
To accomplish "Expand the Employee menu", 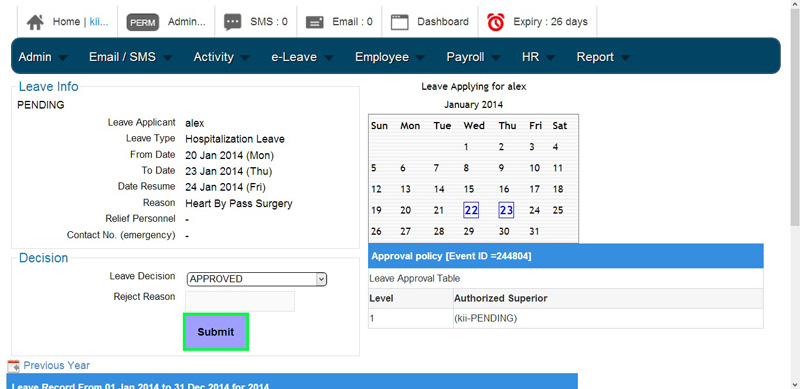I will tap(390, 57).
